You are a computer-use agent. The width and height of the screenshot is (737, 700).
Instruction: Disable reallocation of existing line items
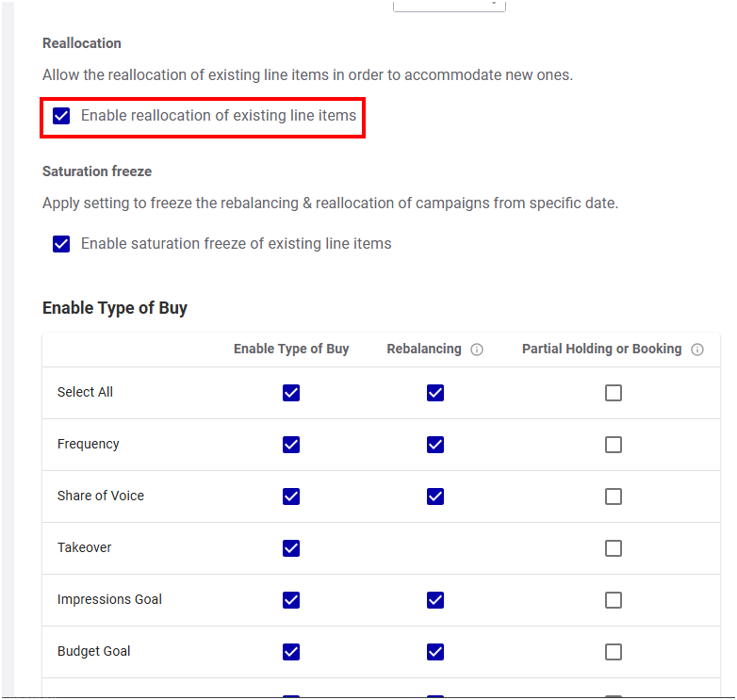[x=61, y=116]
